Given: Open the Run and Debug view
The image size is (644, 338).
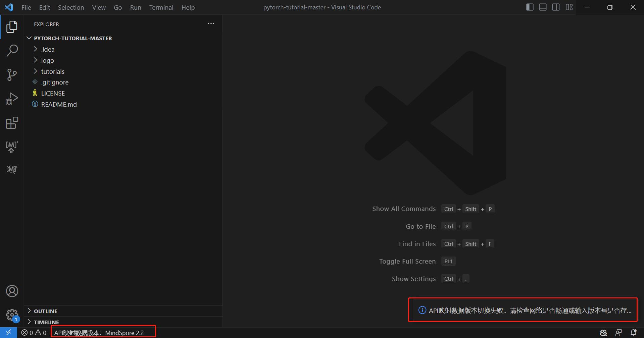Looking at the screenshot, I should coord(12,99).
